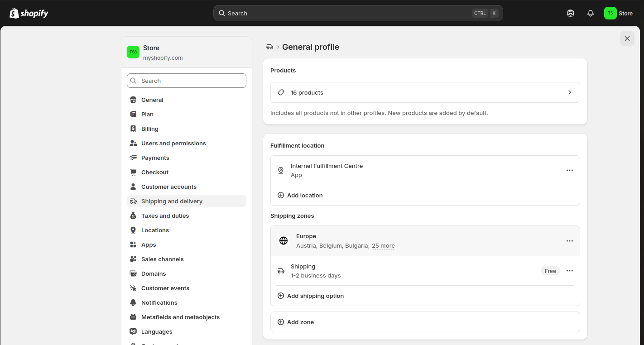Open the Shipping rate three-dot menu
Viewport: 644px width, 345px height.
[569, 271]
